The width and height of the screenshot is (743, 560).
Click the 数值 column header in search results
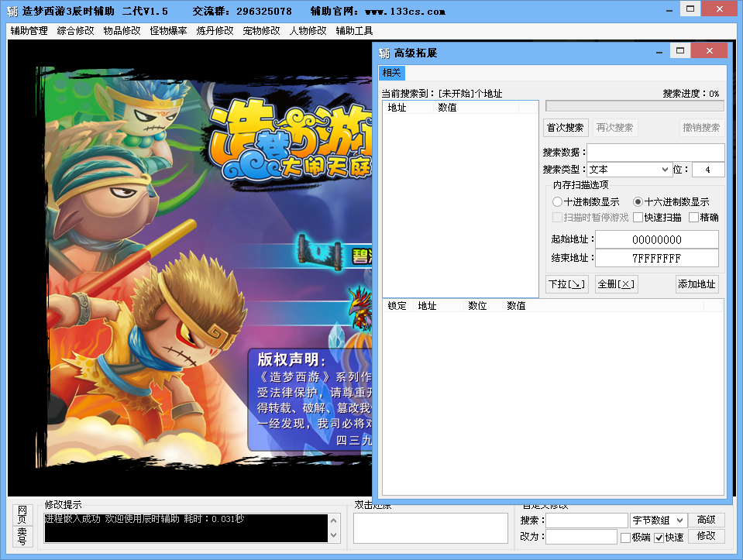[x=476, y=108]
